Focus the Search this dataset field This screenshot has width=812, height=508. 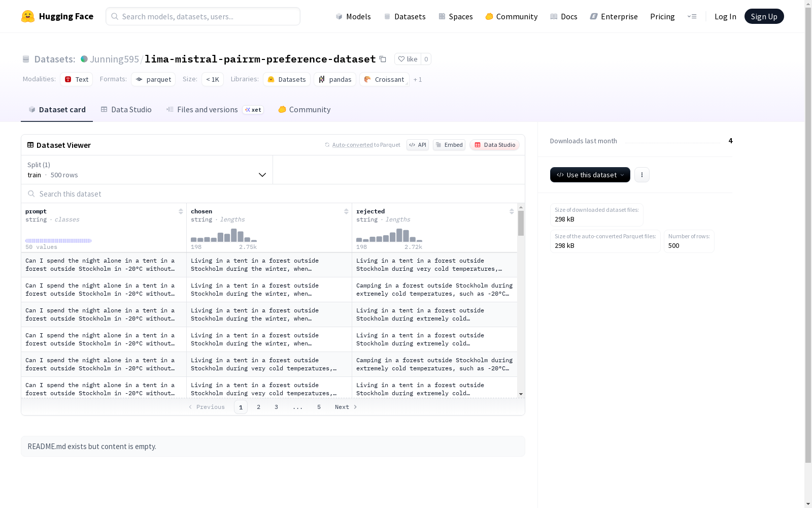coord(273,194)
